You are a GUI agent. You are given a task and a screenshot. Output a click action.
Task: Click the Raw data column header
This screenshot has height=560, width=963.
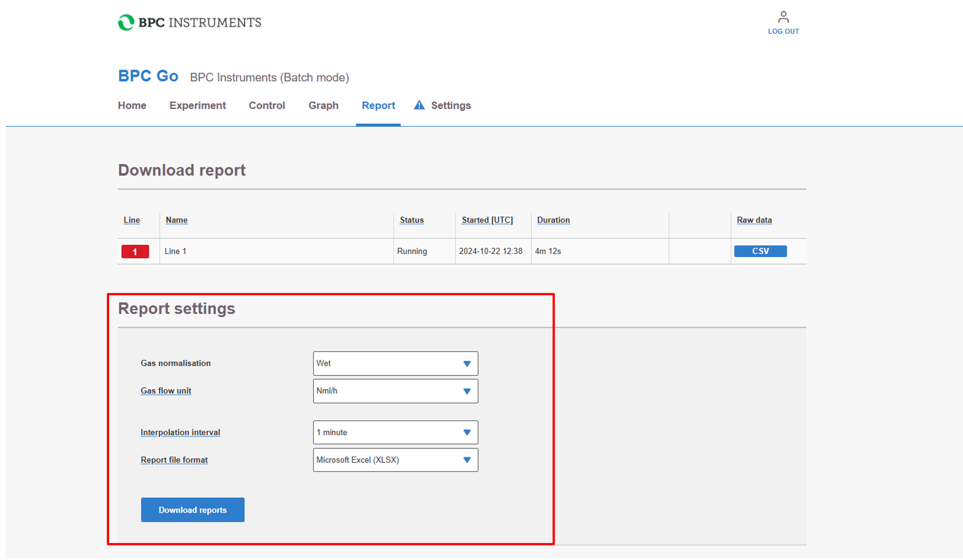(754, 220)
